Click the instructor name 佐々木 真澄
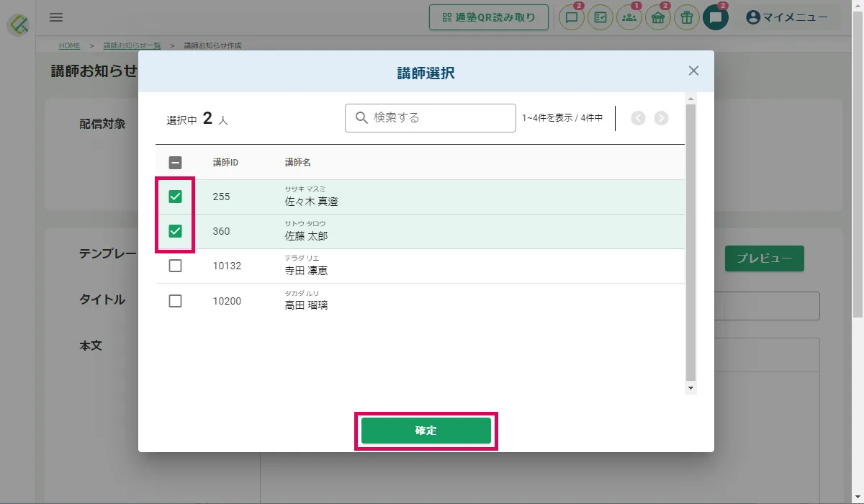The image size is (864, 504). click(312, 202)
